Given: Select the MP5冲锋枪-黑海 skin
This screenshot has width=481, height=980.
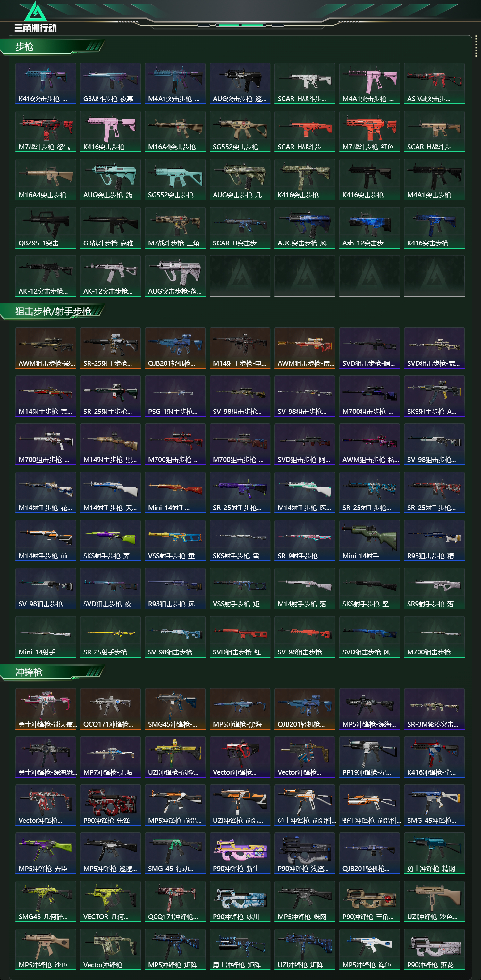Looking at the screenshot, I should pos(240,709).
